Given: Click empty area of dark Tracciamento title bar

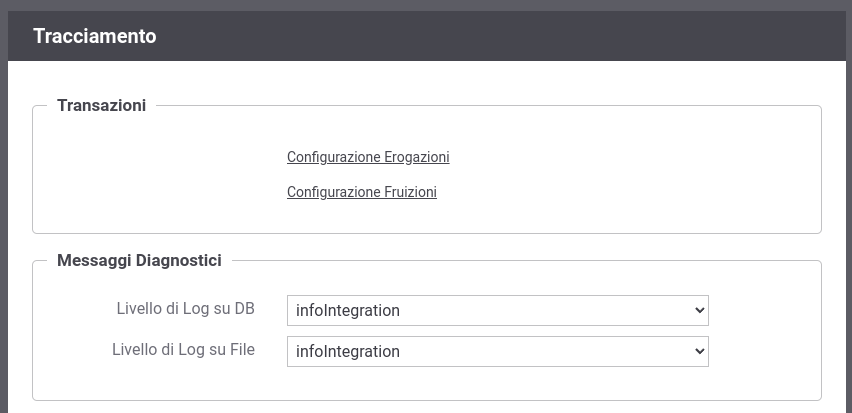Looking at the screenshot, I should pyautogui.click(x=489, y=36).
